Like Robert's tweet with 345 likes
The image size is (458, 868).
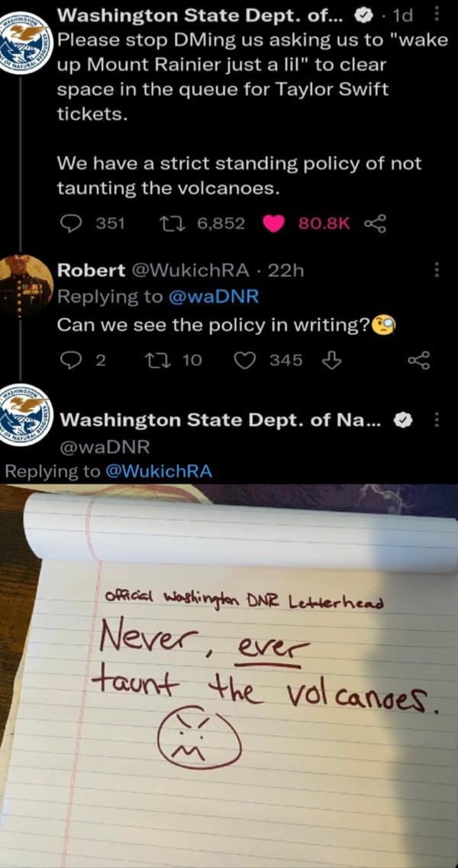pos(244,361)
